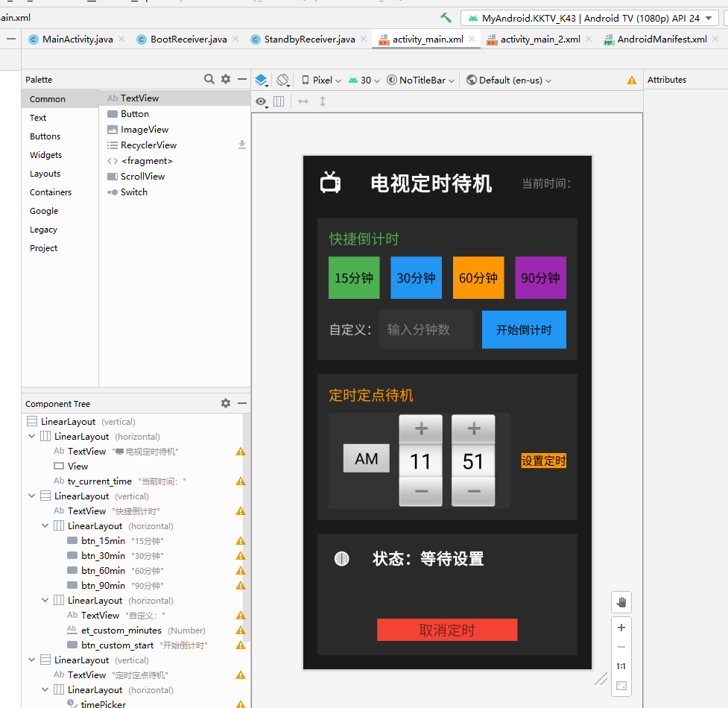Click the red 取消定时 button in preview

pos(446,629)
